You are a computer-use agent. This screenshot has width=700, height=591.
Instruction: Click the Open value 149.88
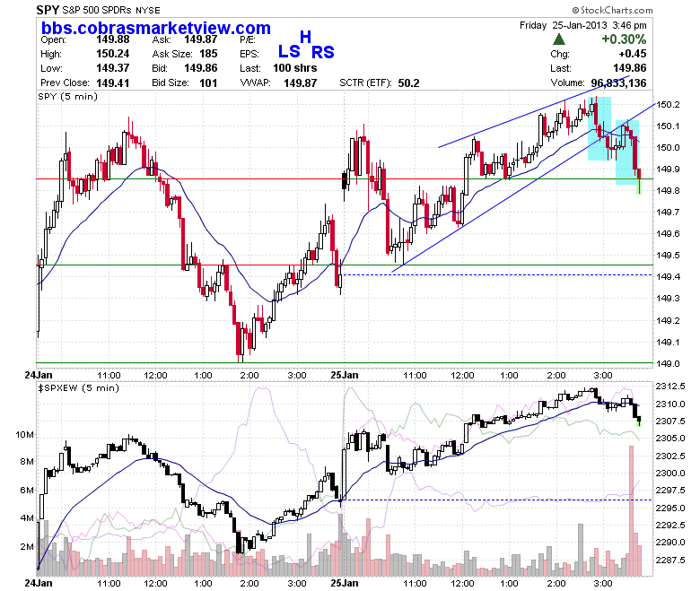point(113,39)
